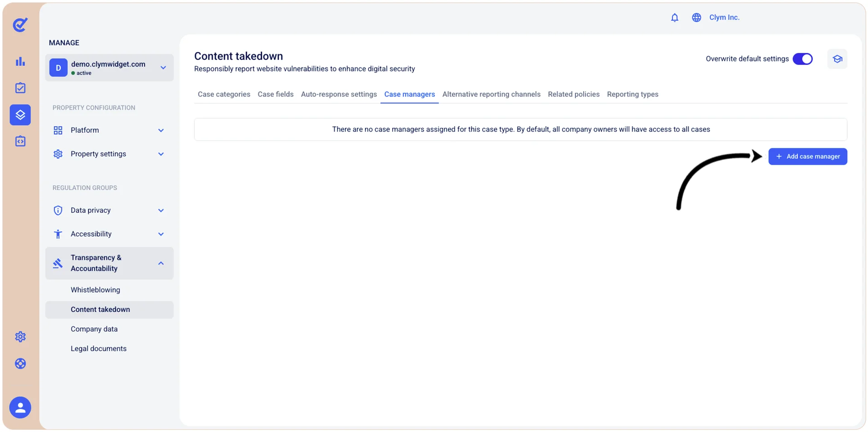Click the Platform menu label
868x432 pixels.
pos(85,130)
